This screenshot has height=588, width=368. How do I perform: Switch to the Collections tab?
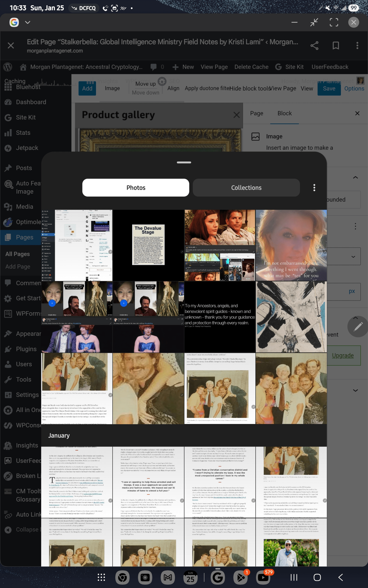(x=246, y=188)
